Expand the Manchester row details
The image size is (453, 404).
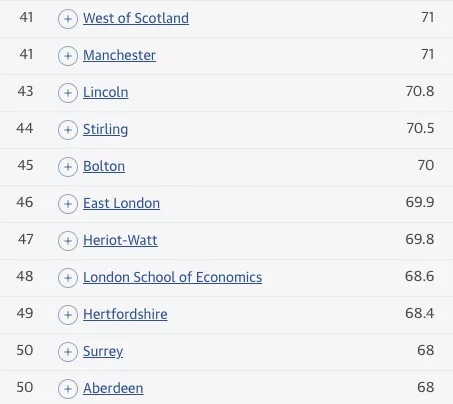(68, 56)
